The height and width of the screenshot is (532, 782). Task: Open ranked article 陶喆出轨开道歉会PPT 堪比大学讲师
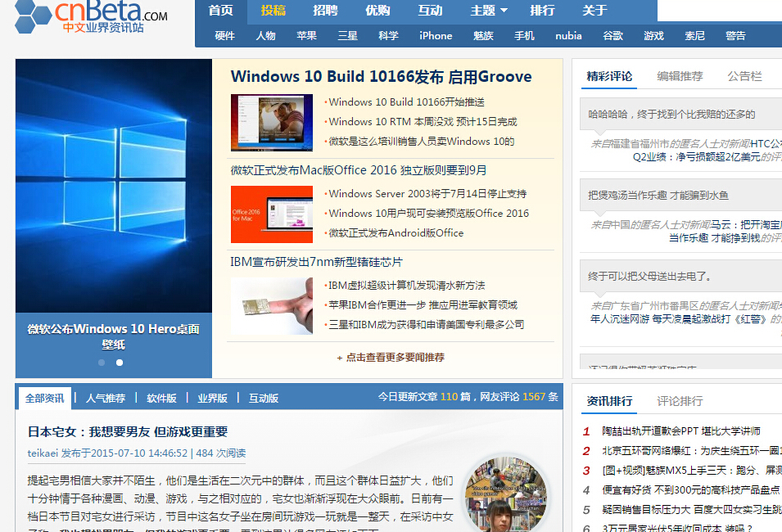(681, 431)
